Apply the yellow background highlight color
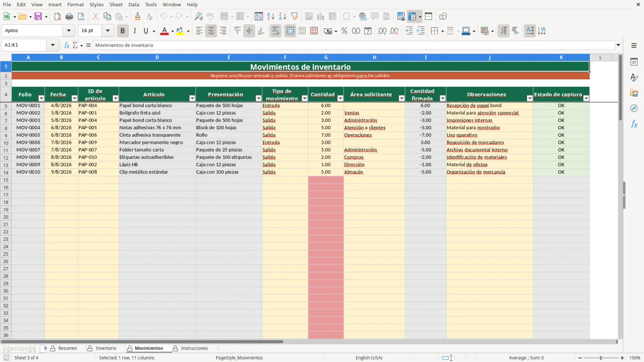Screen dimensions: 644x362 (180, 31)
